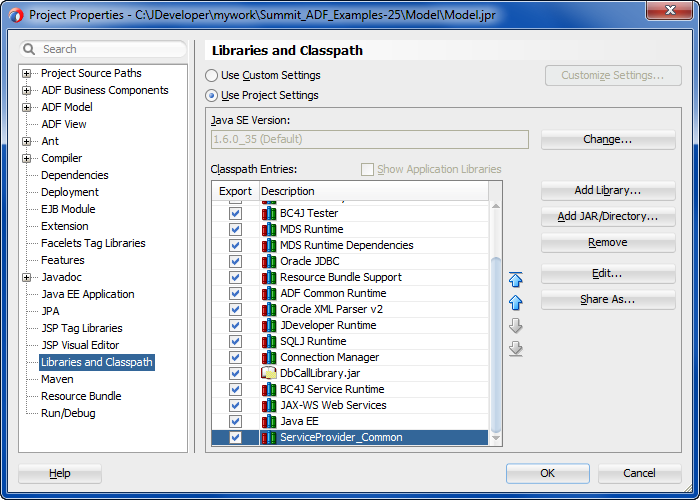This screenshot has height=500, width=700.
Task: Click Change to alter Java SE version
Action: point(608,140)
